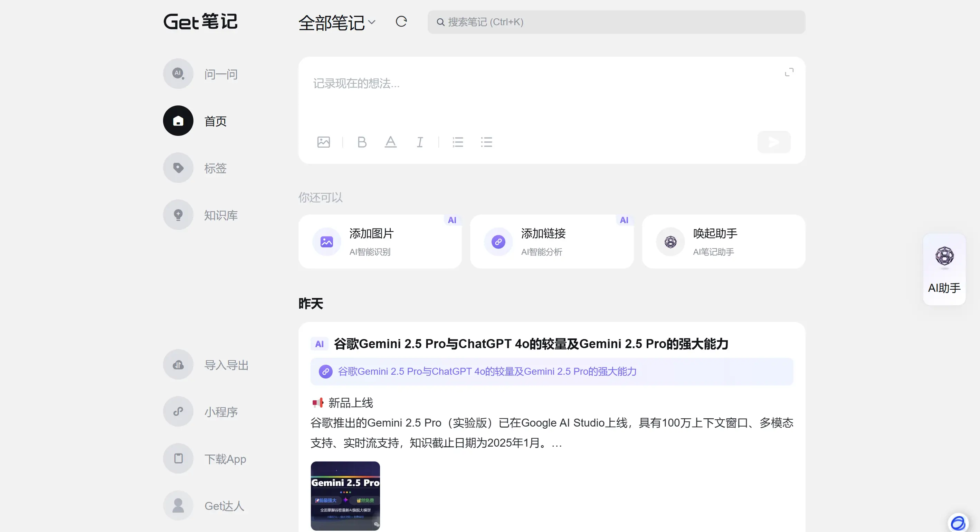Viewport: 980px width, 532px height.
Task: Click the 新品上线 heading text
Action: (350, 402)
